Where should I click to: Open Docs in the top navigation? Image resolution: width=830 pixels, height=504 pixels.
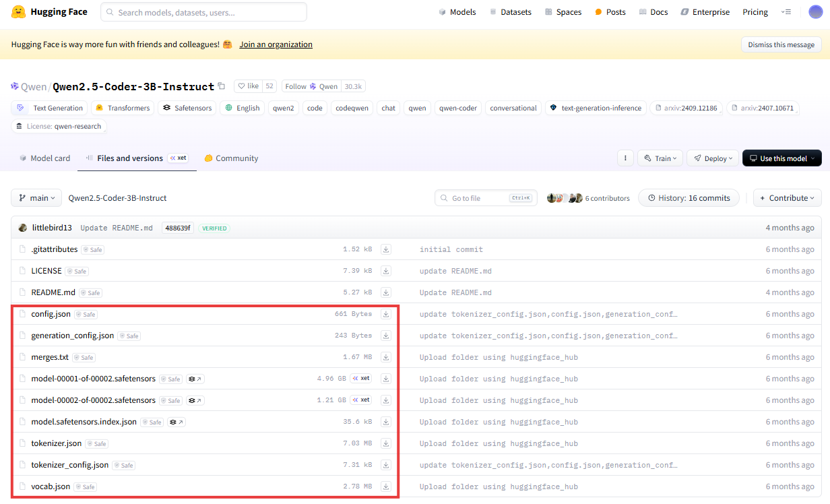click(653, 12)
